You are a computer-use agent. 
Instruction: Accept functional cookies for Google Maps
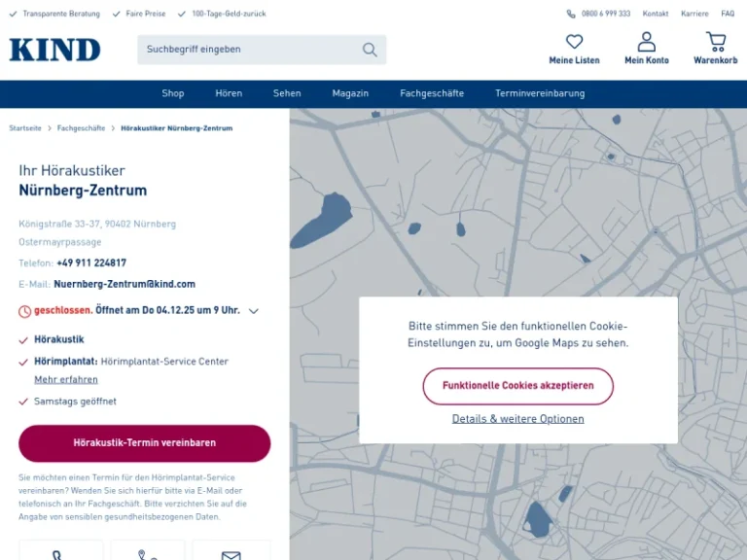tap(517, 386)
